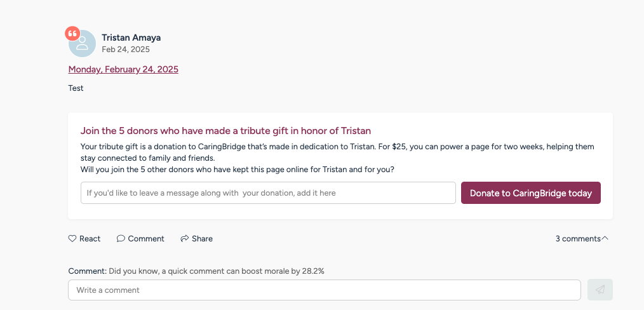Click the Share label text
The image size is (644, 310).
click(202, 239)
